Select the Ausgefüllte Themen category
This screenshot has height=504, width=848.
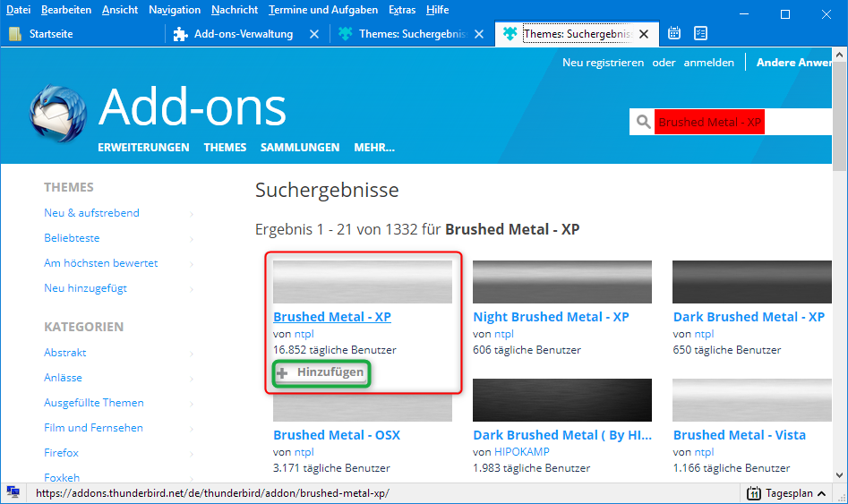pos(93,403)
